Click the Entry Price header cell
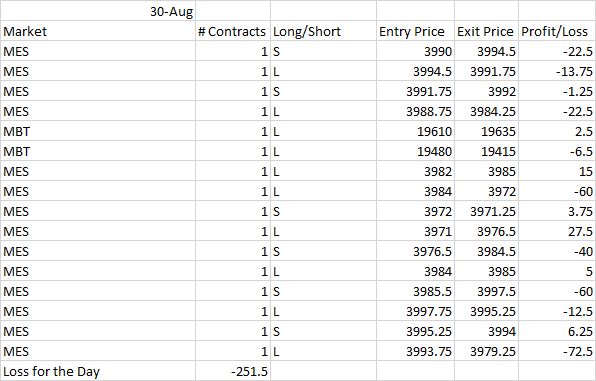 (x=415, y=31)
